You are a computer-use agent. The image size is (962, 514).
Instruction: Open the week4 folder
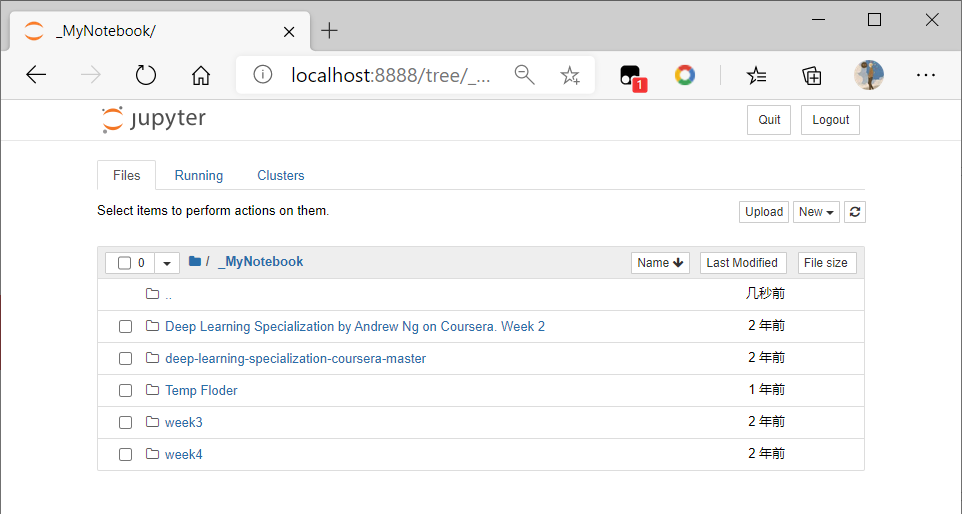(183, 454)
